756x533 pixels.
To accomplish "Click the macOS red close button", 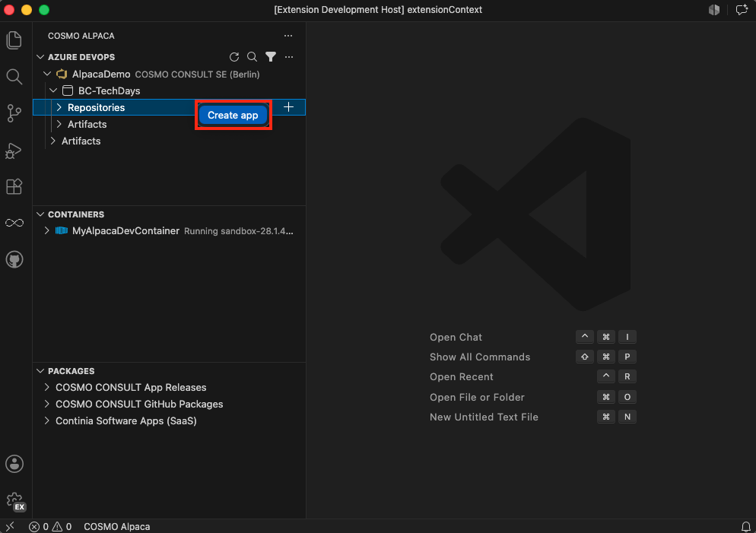I will coord(9,10).
